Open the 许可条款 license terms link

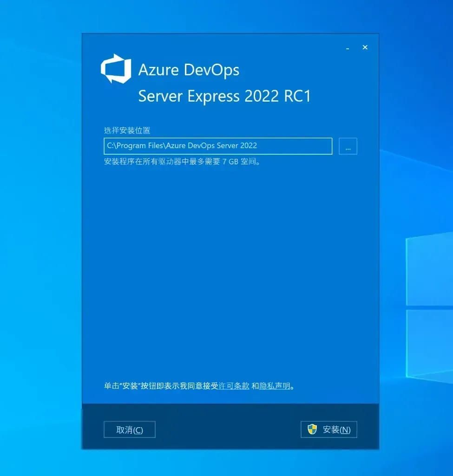(x=234, y=386)
